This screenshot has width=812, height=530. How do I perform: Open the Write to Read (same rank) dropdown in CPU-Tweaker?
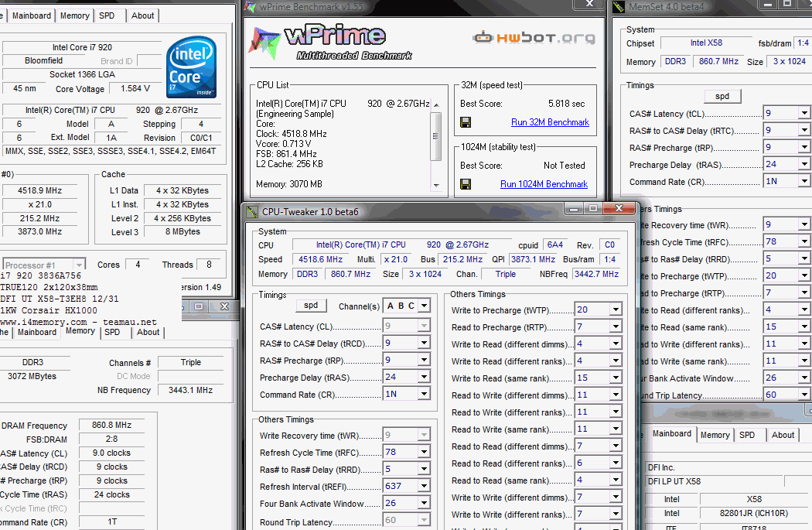[616, 378]
